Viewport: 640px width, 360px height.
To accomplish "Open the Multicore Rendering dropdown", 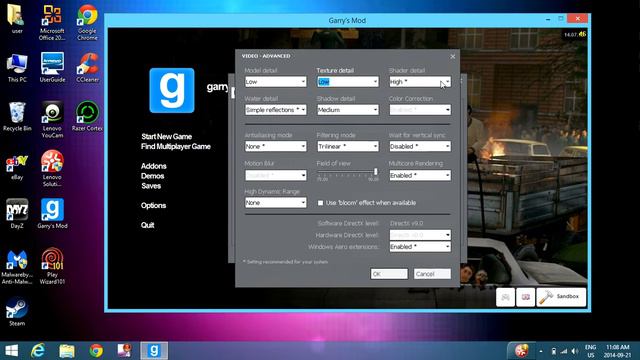I will click(420, 175).
